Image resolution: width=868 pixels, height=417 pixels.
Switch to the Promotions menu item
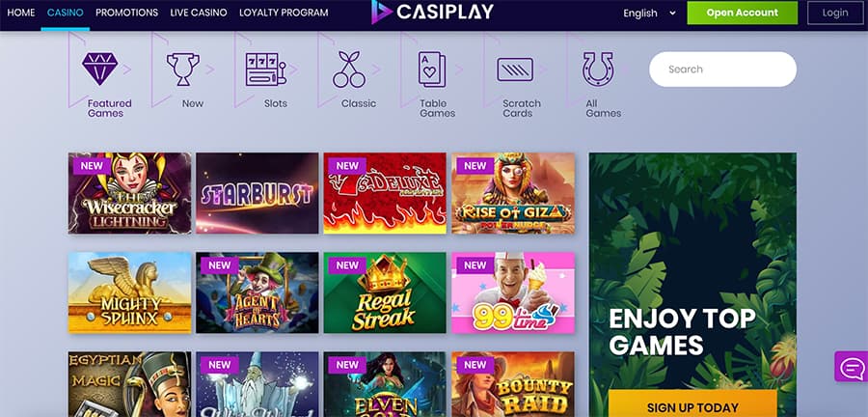[x=126, y=13]
